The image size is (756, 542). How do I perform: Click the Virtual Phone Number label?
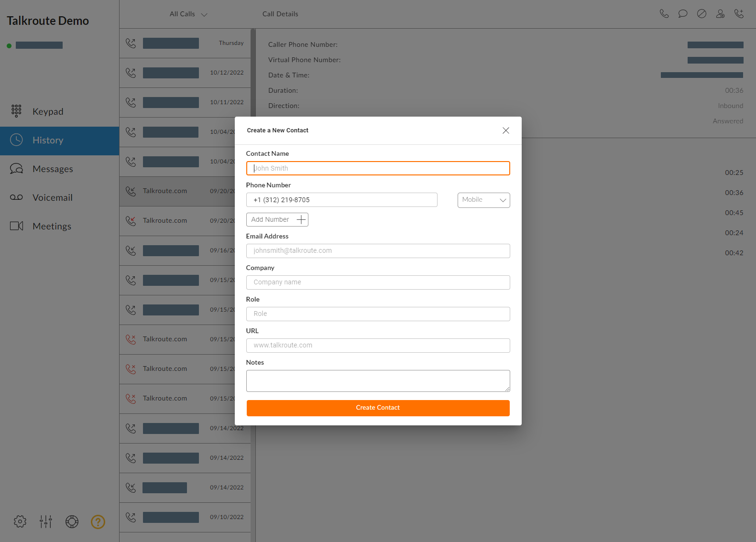(304, 60)
